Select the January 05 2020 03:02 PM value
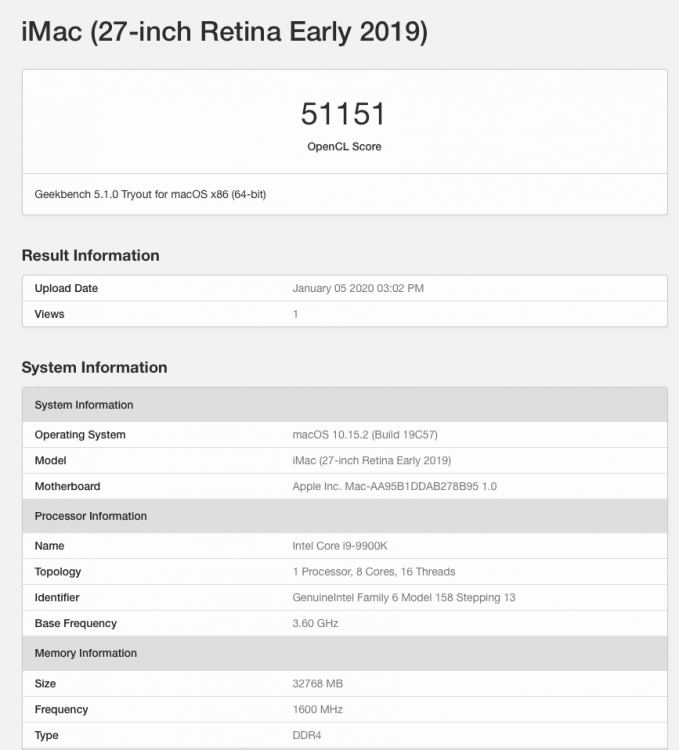679x750 pixels. 358,288
